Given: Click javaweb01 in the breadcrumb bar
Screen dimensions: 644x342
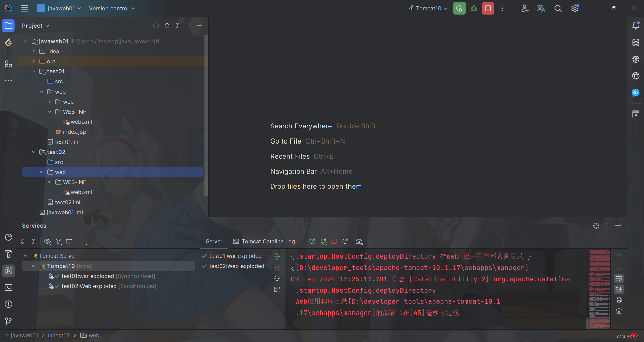Looking at the screenshot, I should tap(22, 335).
